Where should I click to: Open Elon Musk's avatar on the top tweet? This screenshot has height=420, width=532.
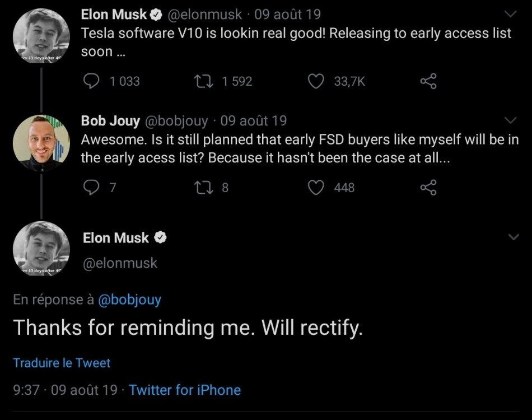click(x=41, y=35)
